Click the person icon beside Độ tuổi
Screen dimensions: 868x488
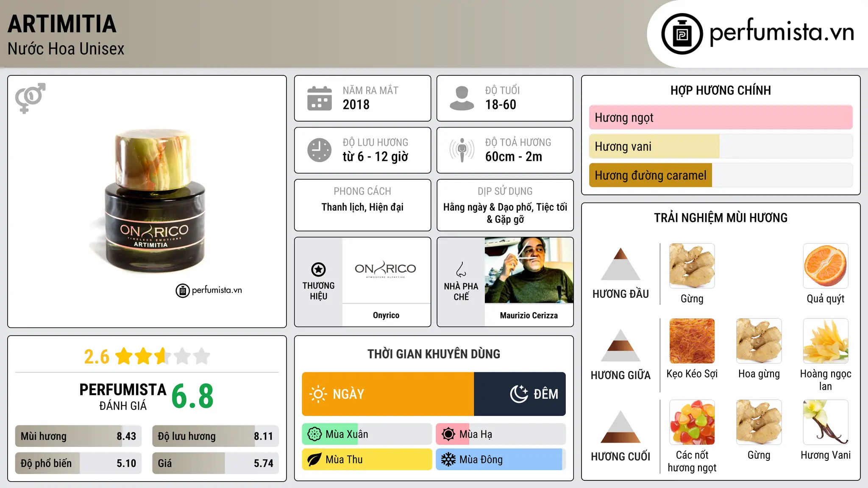pyautogui.click(x=462, y=98)
